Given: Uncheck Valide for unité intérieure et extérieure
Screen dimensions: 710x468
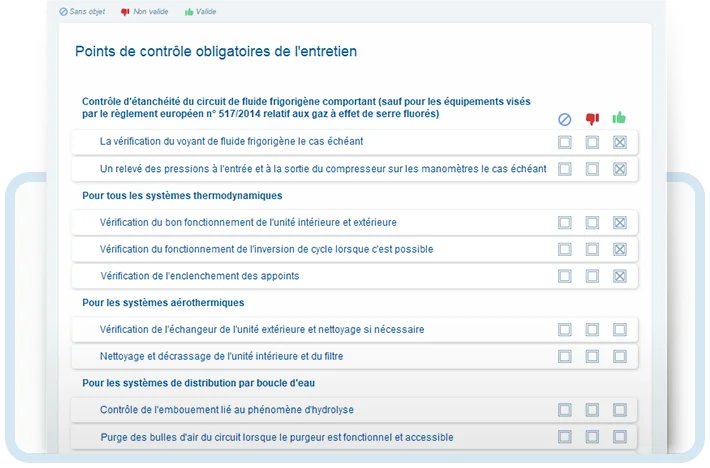Looking at the screenshot, I should point(620,223).
